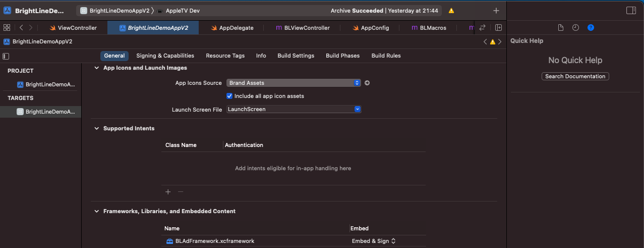Hide the project and targets list sidebar
The height and width of the screenshot is (248, 644).
coord(6,56)
